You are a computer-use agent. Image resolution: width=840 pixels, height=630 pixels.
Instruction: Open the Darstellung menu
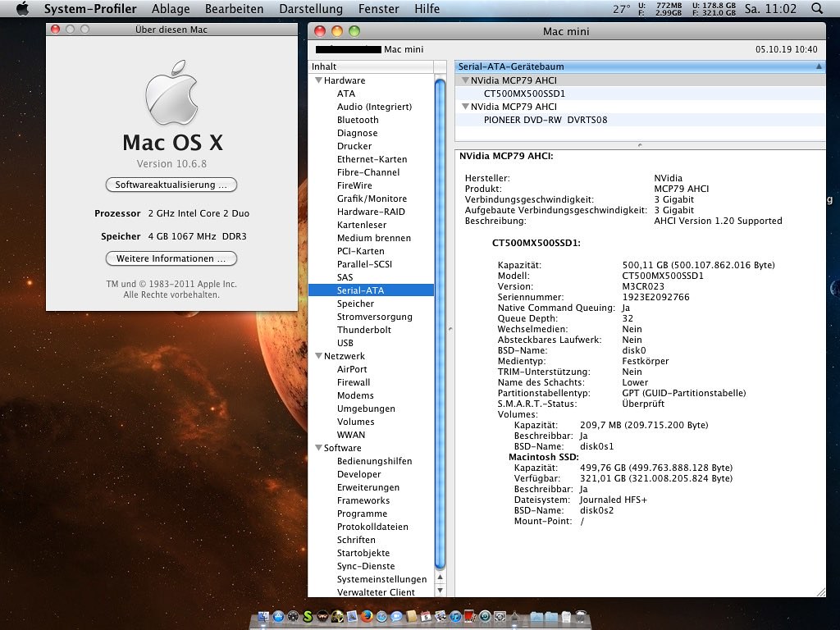[310, 9]
